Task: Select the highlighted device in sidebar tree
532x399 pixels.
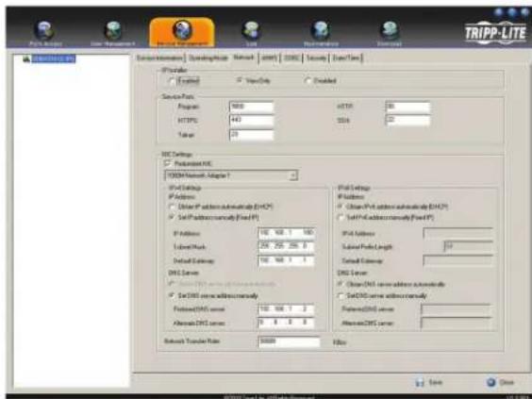Action: pyautogui.click(x=53, y=59)
